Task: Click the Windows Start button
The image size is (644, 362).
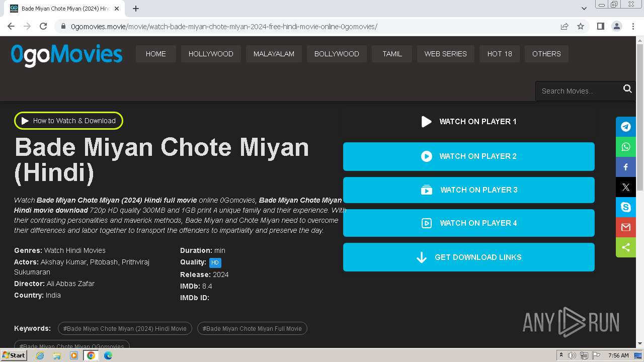Action: [14, 355]
